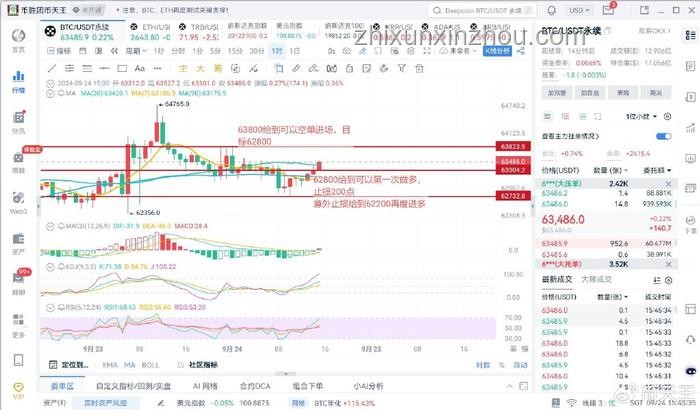Open the 资产 assets wallet sidebar icon
This screenshot has width=700, height=410.
click(18, 243)
